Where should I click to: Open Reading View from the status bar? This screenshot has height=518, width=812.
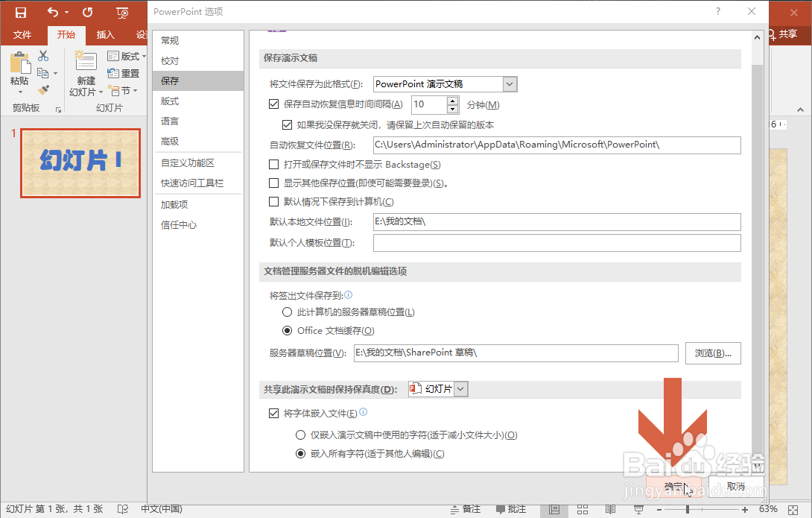[611, 510]
